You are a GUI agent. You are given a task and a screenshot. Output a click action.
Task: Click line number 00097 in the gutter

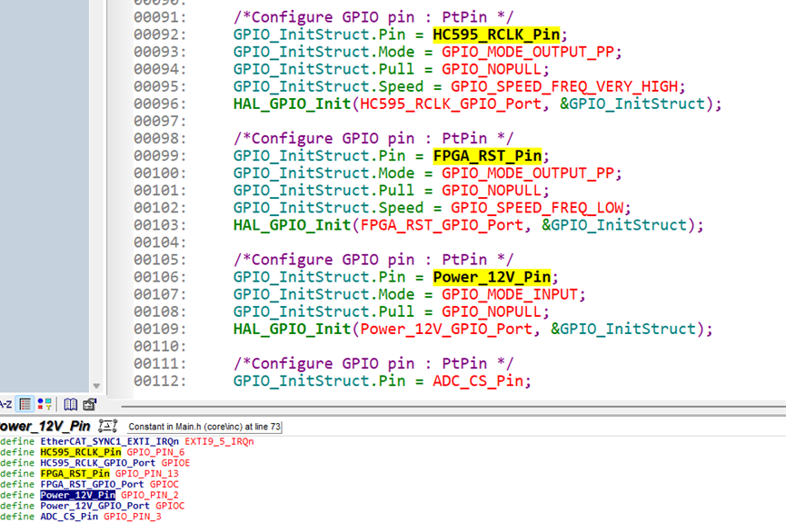coord(160,122)
